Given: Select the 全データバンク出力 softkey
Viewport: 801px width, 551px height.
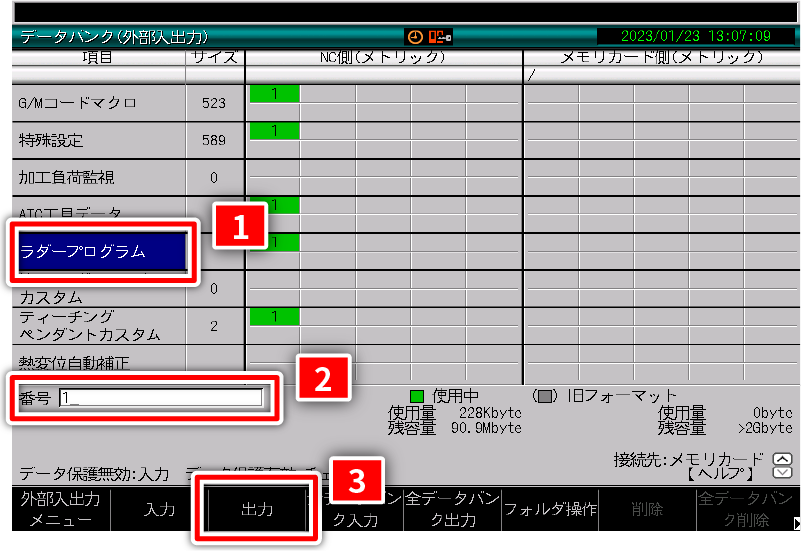Looking at the screenshot, I should coord(453,509).
